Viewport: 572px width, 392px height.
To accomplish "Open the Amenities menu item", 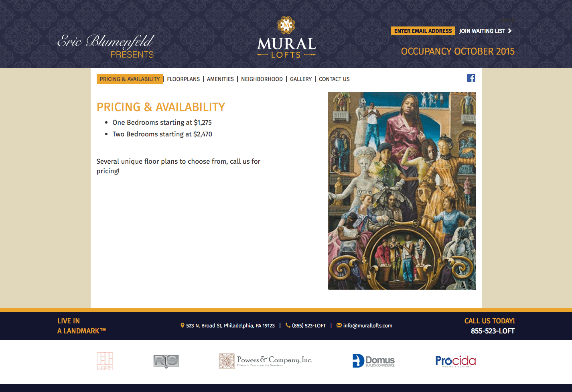I will 220,79.
